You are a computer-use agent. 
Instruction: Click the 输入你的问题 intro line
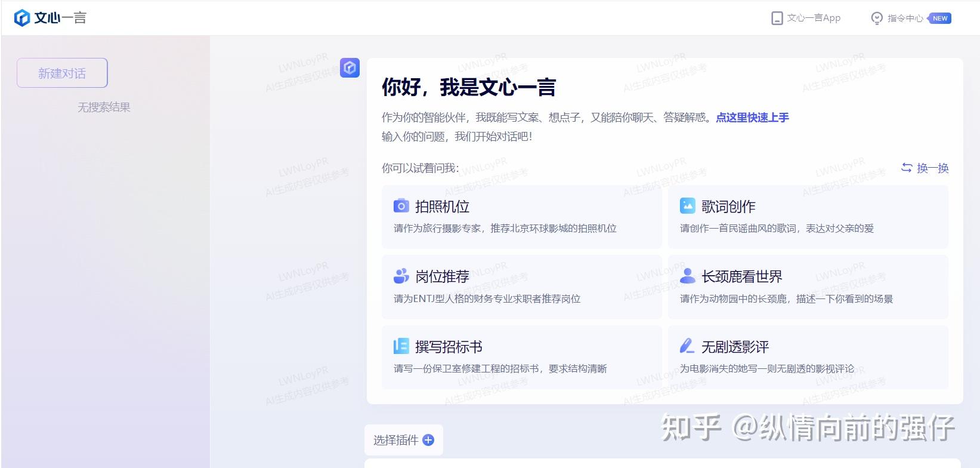[x=457, y=137]
